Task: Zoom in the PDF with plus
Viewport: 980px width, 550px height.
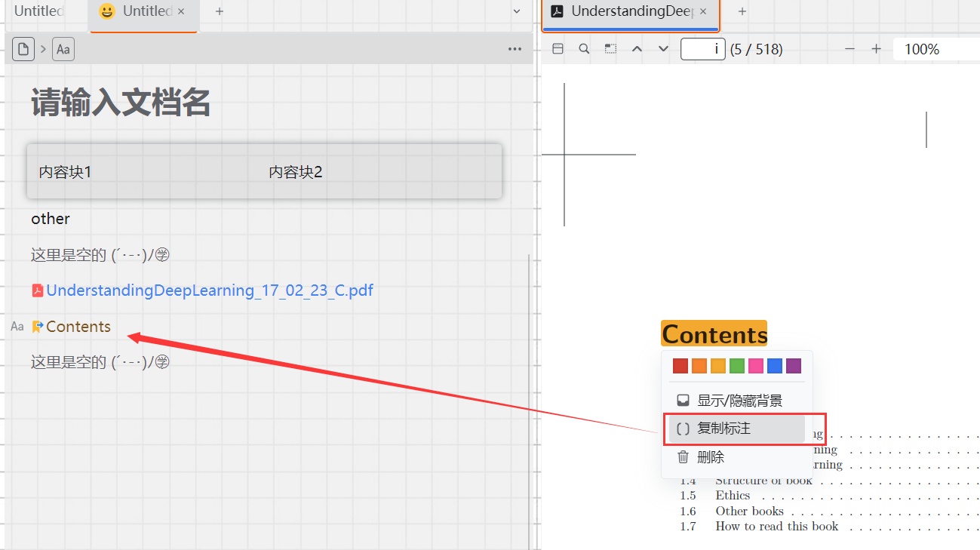Action: click(x=876, y=49)
